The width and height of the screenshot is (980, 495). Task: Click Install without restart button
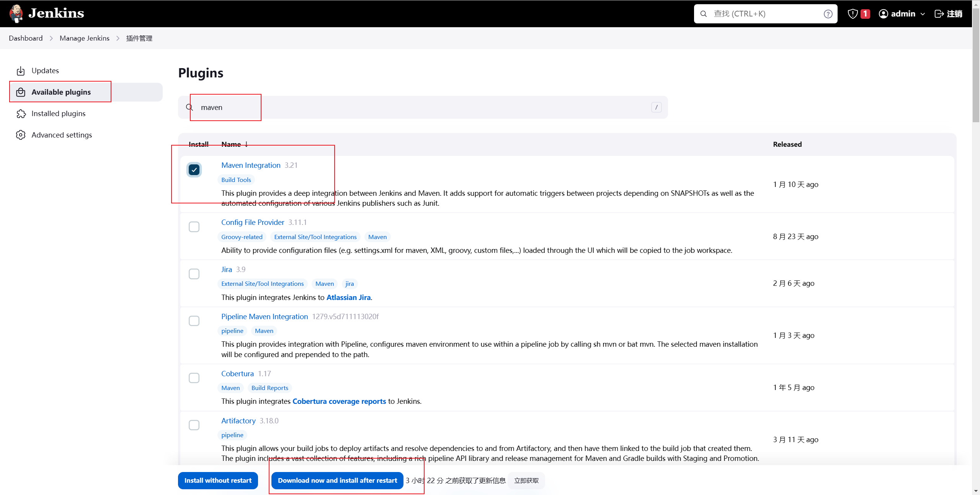(x=218, y=480)
